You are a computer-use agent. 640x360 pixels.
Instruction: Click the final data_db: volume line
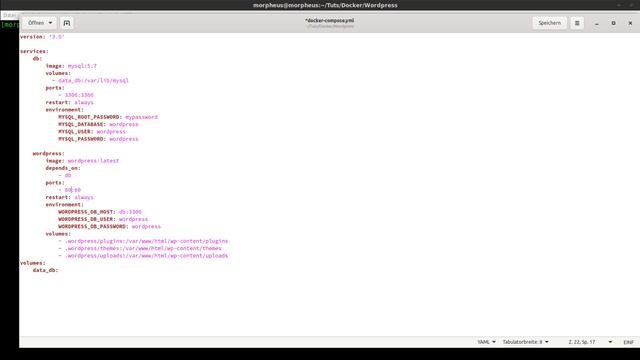click(45, 271)
